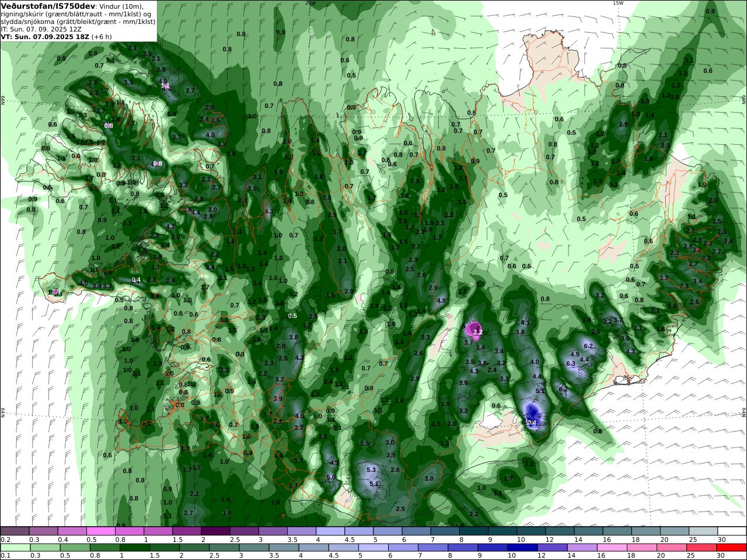Click the dusky purple 0.2–0.3 snow legend swatch

click(x=15, y=531)
